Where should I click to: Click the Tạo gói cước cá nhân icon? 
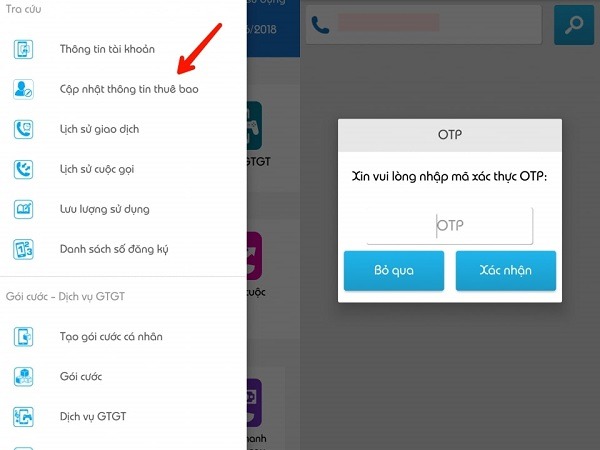(x=23, y=337)
